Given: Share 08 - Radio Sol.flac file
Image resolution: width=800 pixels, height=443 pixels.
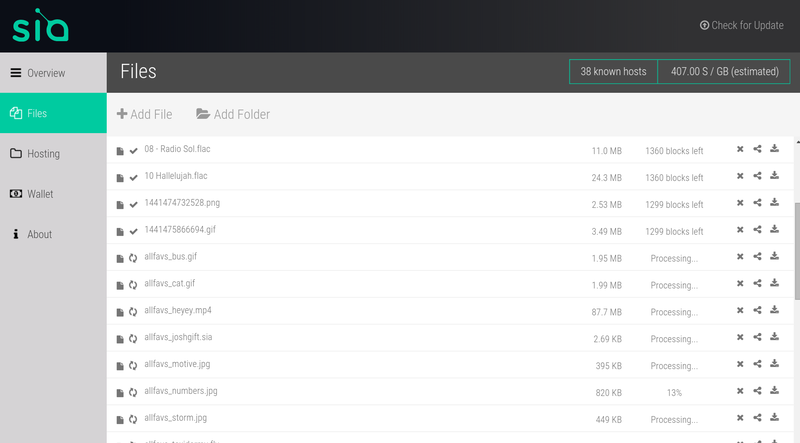Looking at the screenshot, I should 757,149.
